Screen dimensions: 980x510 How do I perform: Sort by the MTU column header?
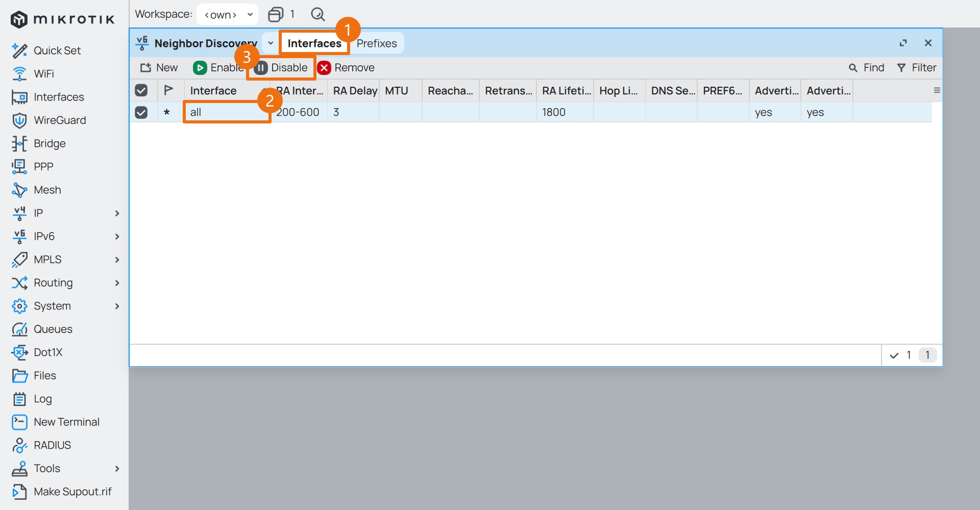click(401, 91)
